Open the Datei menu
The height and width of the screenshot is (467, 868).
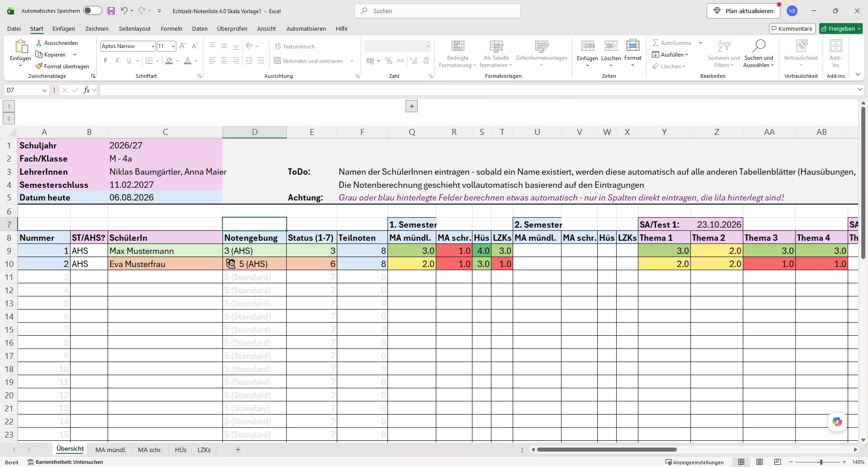(x=14, y=29)
